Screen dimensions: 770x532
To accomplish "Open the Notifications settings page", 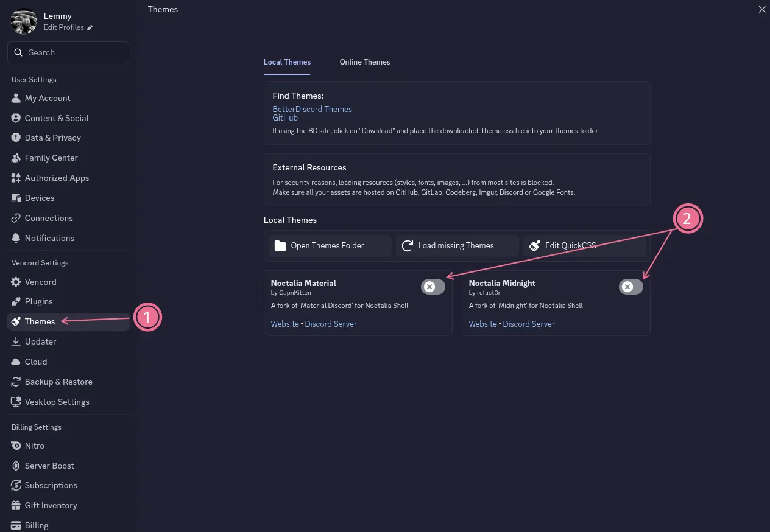I will 50,237.
